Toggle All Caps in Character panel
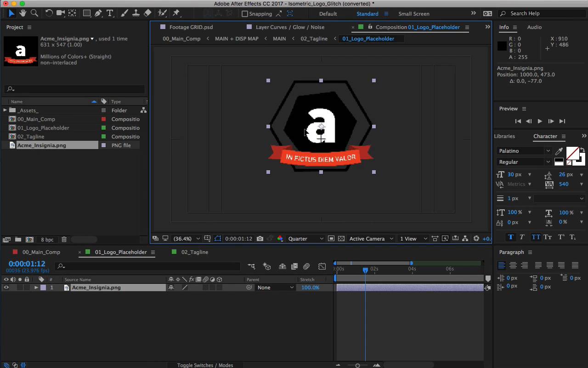This screenshot has height=368, width=588. 536,237
